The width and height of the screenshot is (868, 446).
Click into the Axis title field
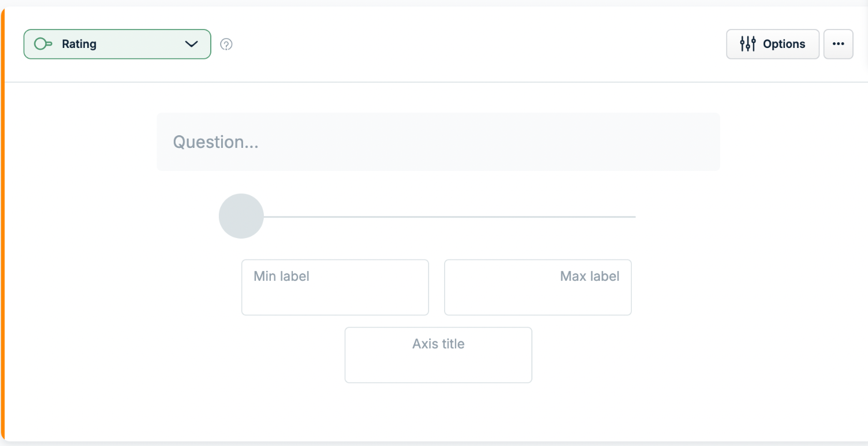[x=438, y=355]
